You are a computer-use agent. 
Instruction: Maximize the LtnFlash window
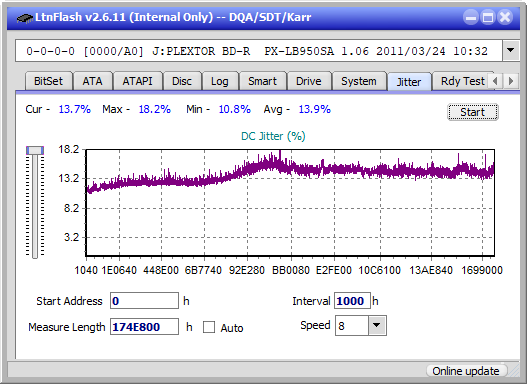488,17
